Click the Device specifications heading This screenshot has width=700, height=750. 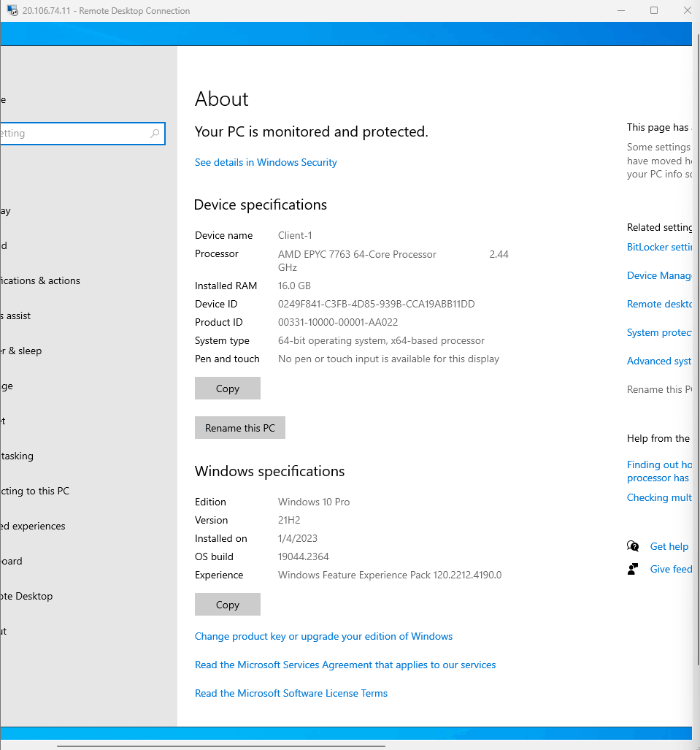pos(261,204)
